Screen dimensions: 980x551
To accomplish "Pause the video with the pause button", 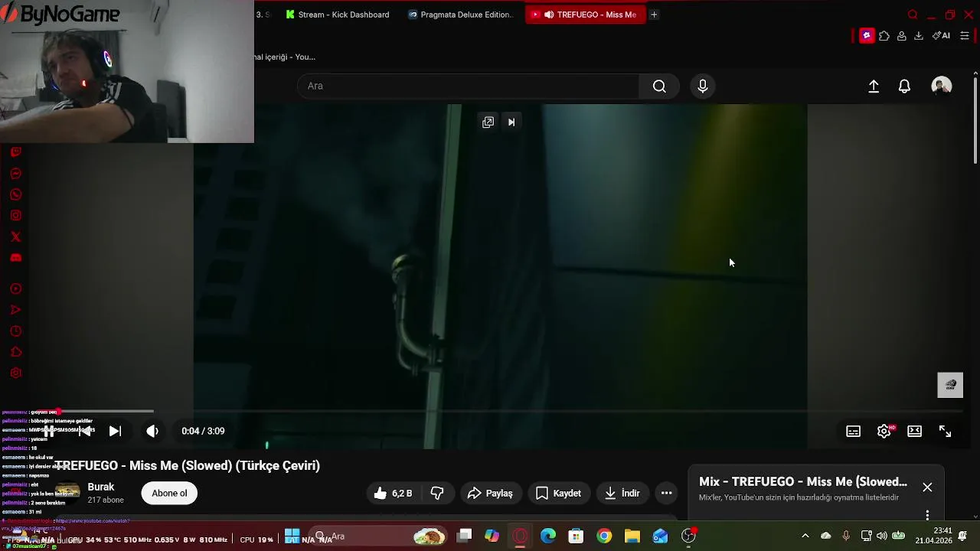I will [x=48, y=431].
